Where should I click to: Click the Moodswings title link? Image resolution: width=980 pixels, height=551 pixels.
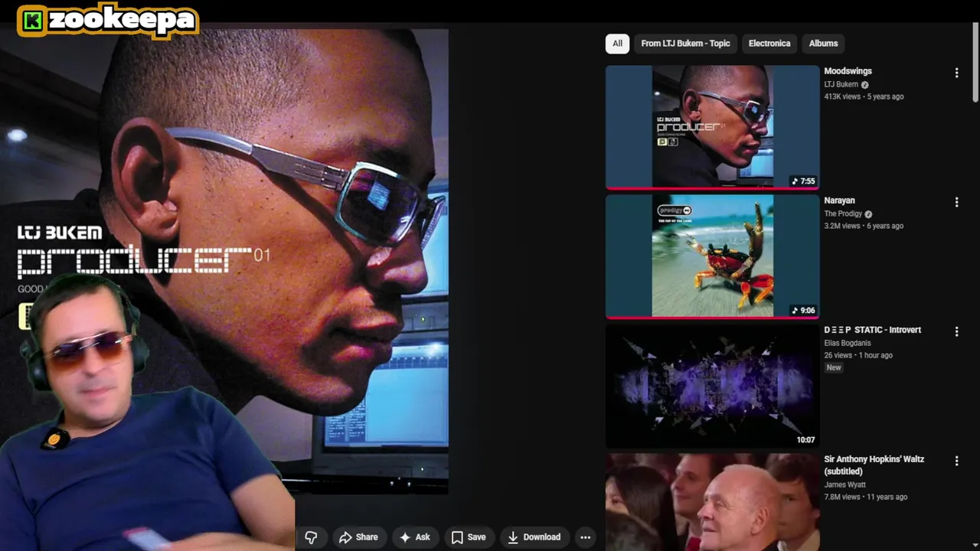coord(848,71)
